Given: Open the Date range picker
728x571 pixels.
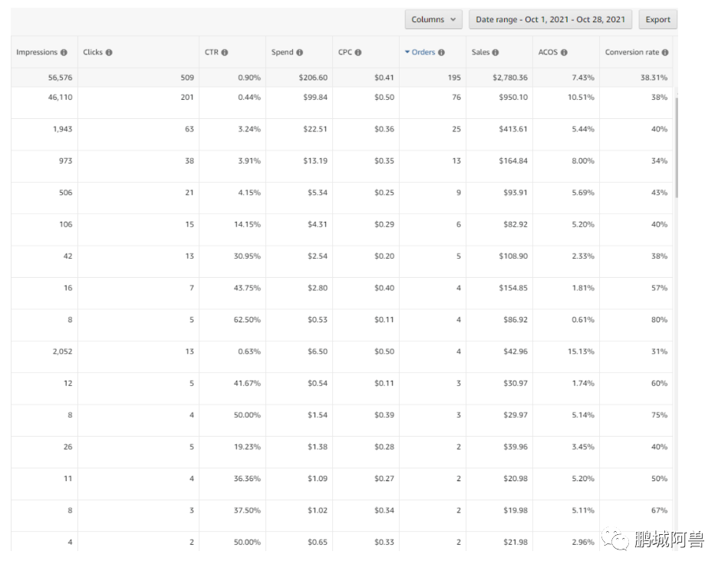Looking at the screenshot, I should (x=550, y=20).
